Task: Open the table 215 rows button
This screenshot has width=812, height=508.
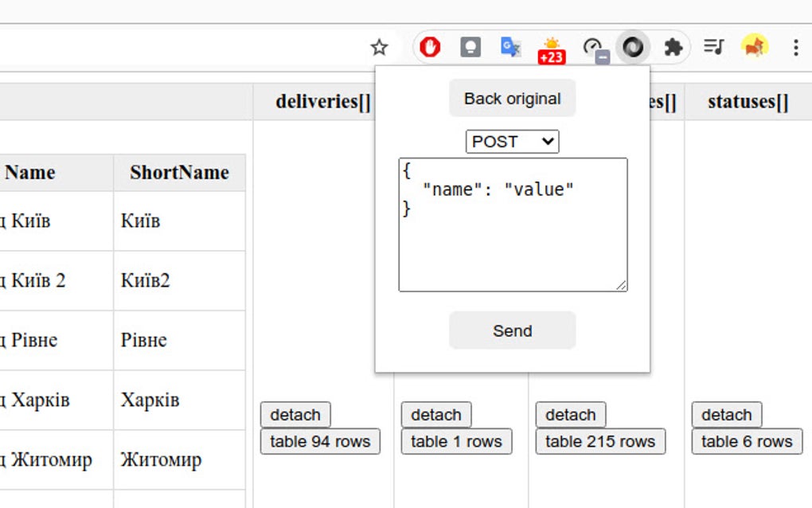Action: pyautogui.click(x=600, y=441)
